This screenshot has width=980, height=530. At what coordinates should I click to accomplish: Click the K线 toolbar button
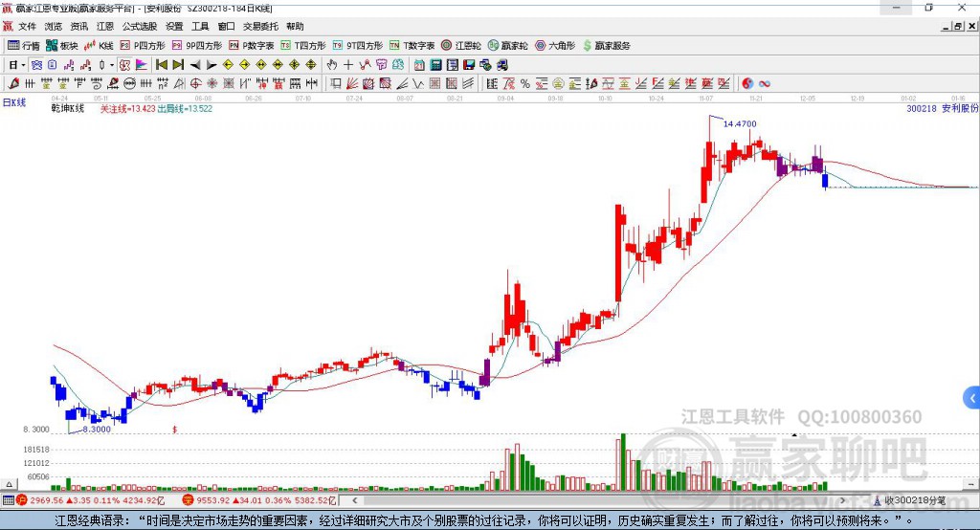coord(99,46)
